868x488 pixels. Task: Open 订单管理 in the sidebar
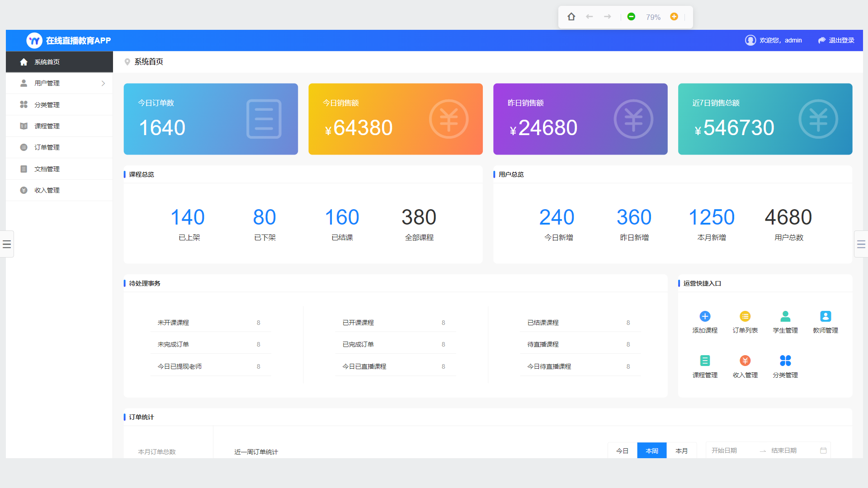click(47, 147)
